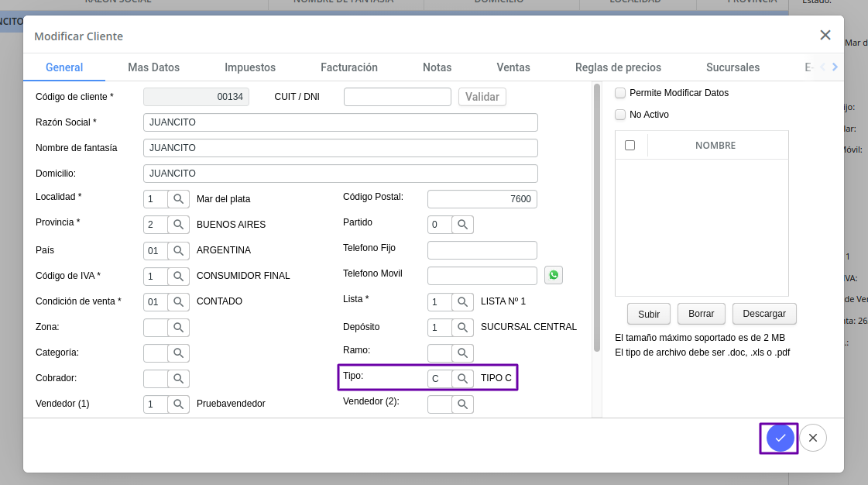Screen dimensions: 868x485
Task: Open the Impuestos tab
Action: pyautogui.click(x=250, y=67)
